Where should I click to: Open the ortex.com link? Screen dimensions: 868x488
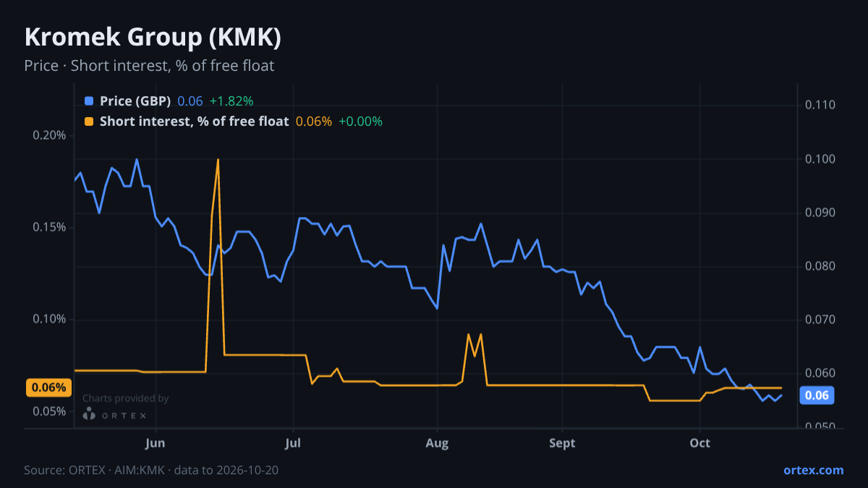point(813,470)
